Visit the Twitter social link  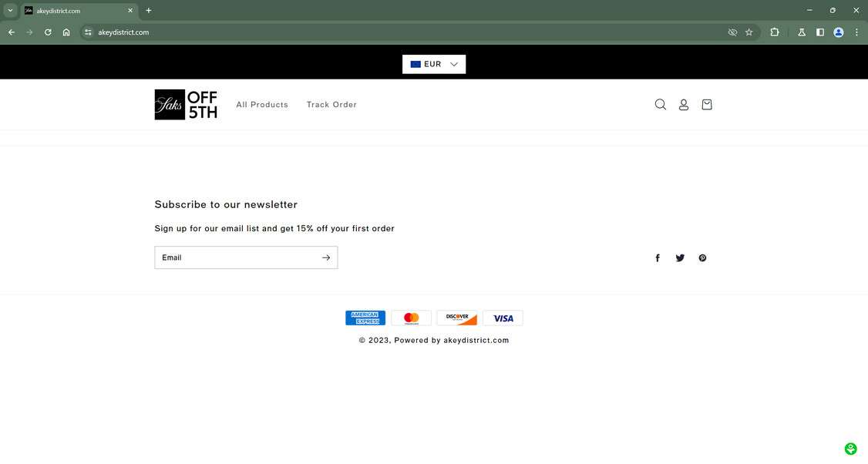click(x=680, y=258)
